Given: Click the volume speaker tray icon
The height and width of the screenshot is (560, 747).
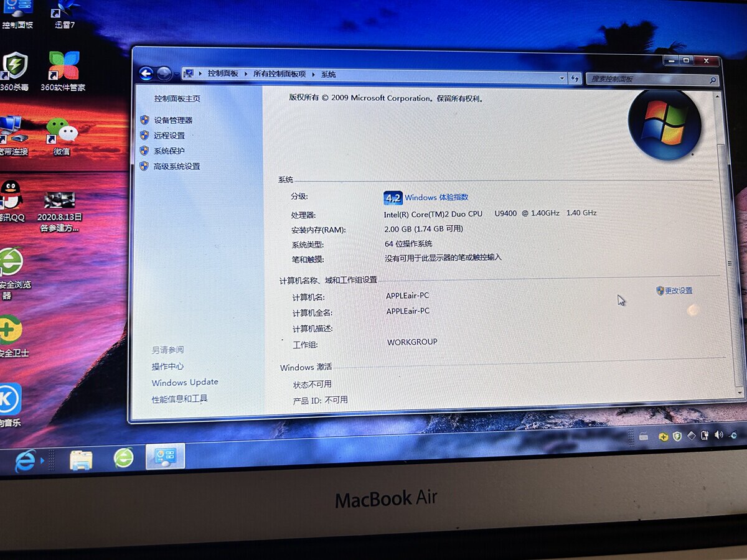Looking at the screenshot, I should point(719,435).
